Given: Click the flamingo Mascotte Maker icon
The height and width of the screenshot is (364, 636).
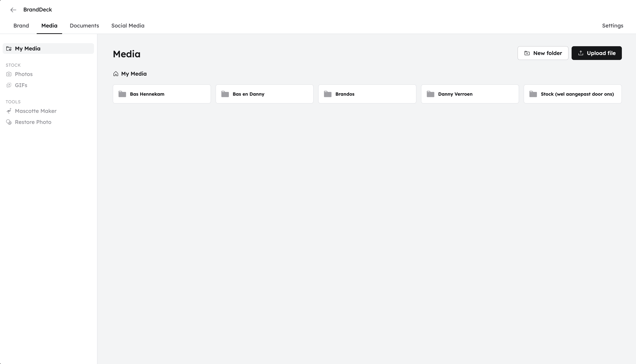Looking at the screenshot, I should point(9,111).
